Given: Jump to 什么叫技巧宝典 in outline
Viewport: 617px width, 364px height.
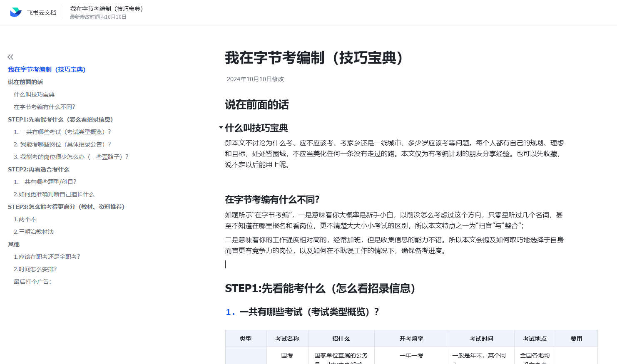Looking at the screenshot, I should click(x=34, y=94).
